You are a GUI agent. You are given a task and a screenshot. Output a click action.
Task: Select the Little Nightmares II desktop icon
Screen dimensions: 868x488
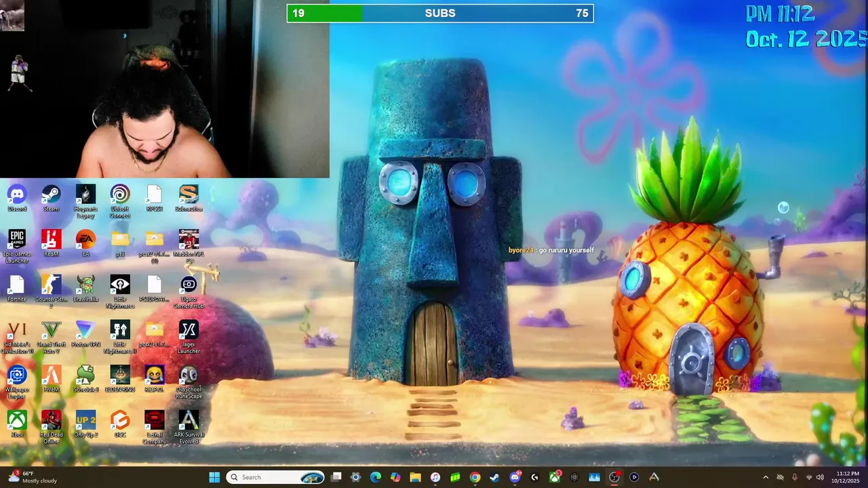pyautogui.click(x=120, y=337)
